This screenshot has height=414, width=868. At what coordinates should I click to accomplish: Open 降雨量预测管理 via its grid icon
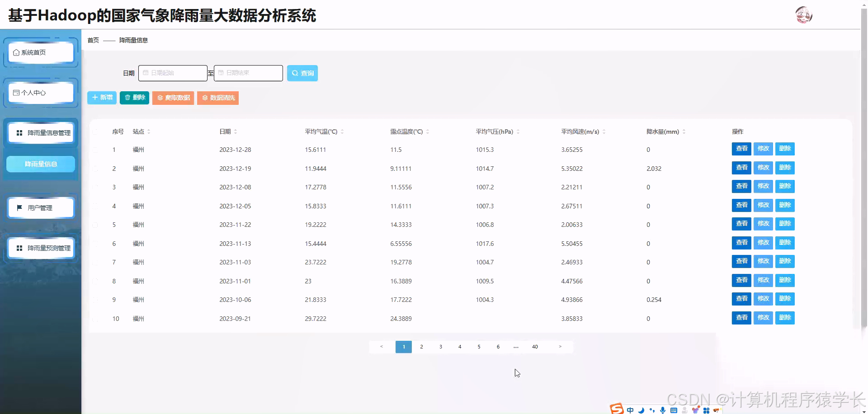tap(19, 248)
